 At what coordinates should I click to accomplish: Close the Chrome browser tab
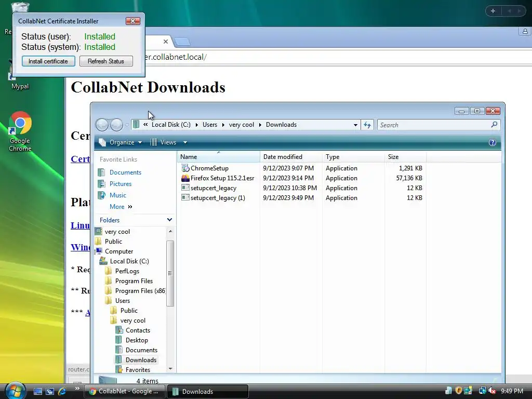point(166,42)
